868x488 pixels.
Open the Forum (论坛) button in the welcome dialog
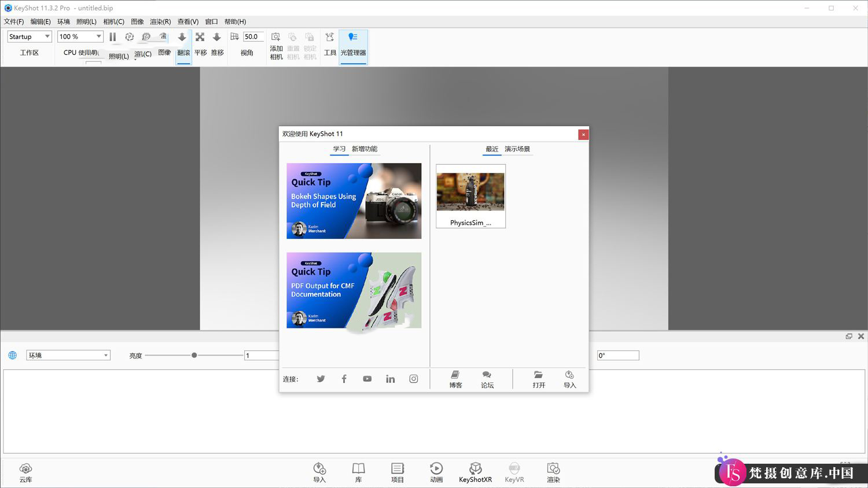click(487, 379)
